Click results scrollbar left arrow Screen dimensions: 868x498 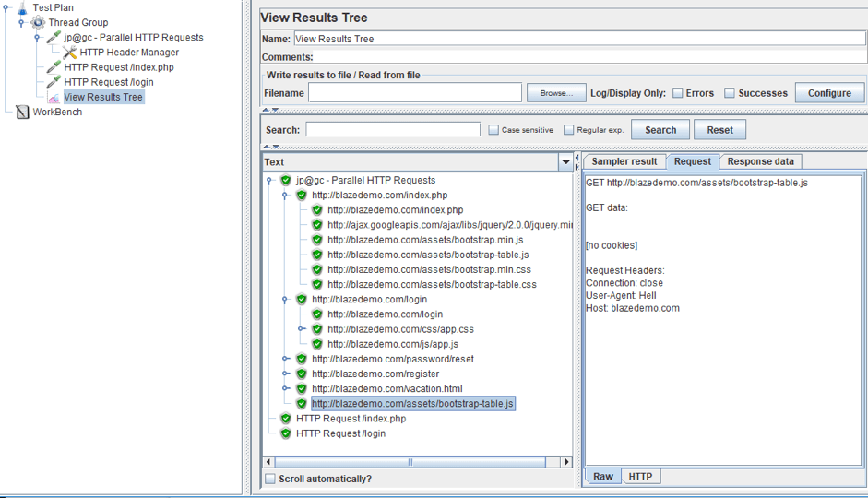click(x=269, y=462)
